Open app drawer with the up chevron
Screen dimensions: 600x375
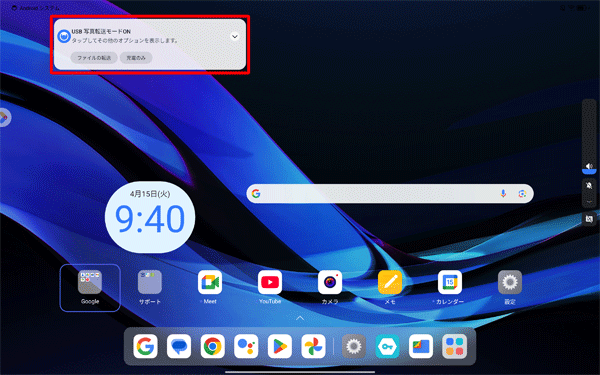tap(300, 318)
